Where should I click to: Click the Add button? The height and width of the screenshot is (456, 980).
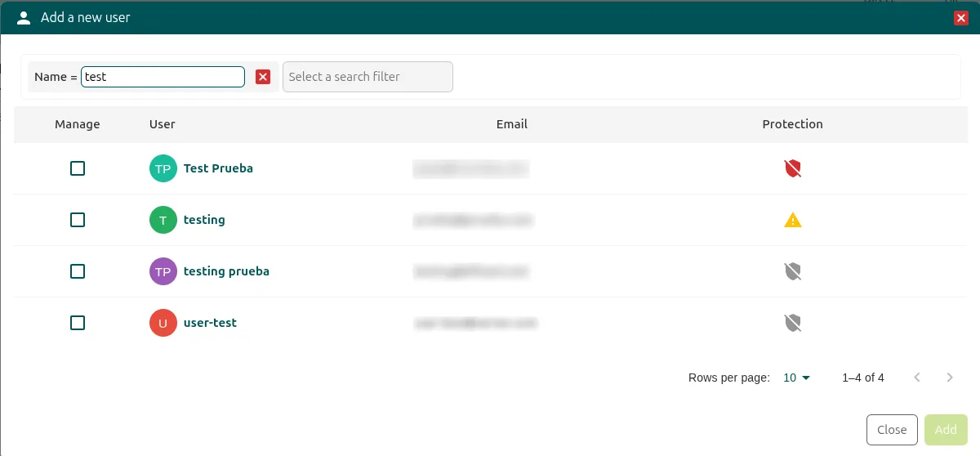click(x=946, y=430)
